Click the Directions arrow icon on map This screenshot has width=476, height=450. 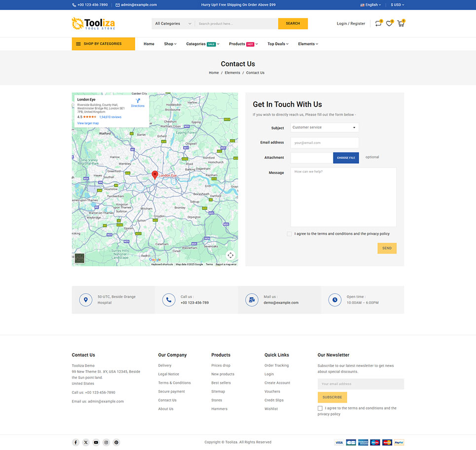click(138, 101)
